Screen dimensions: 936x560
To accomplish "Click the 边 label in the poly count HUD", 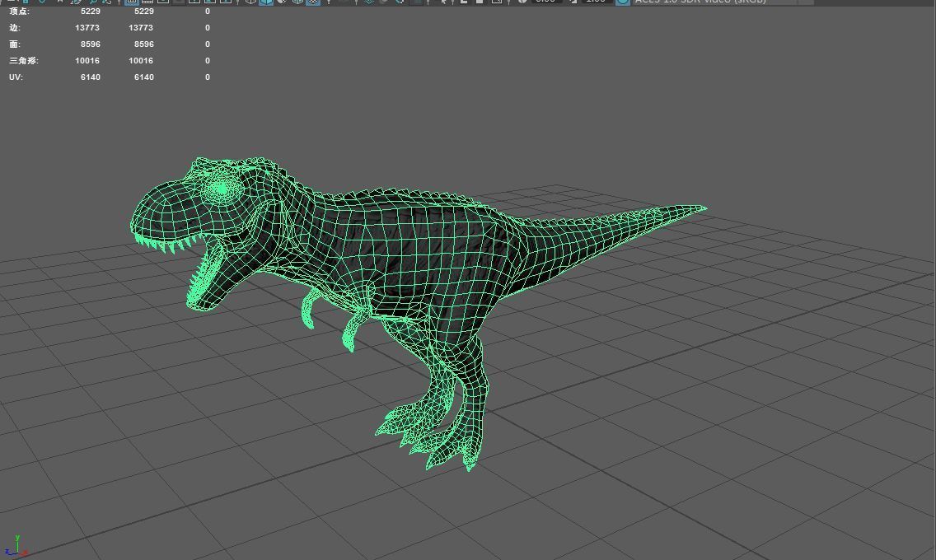I will click(x=15, y=27).
